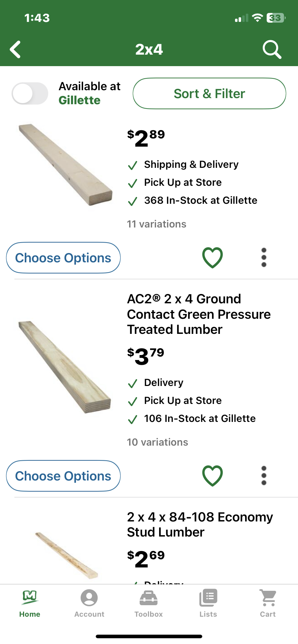
Task: Choose Options for AC2 Treated Lumber
Action: (63, 476)
